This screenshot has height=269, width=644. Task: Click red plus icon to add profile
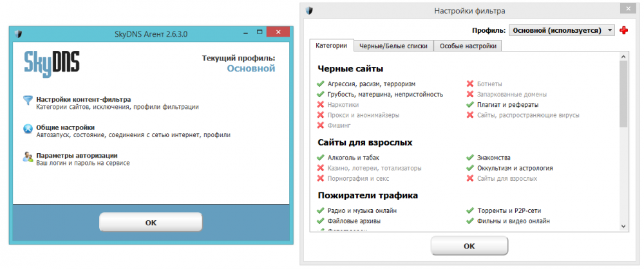point(623,30)
